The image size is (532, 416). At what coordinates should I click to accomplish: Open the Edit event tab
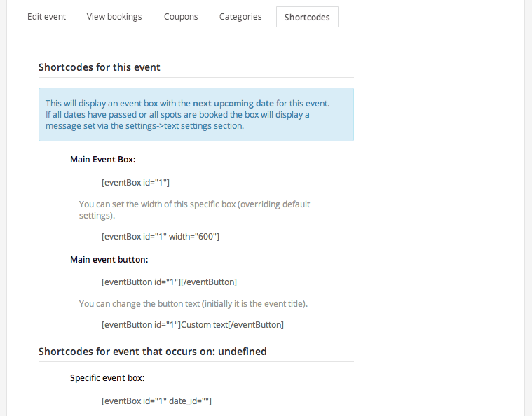[46, 17]
